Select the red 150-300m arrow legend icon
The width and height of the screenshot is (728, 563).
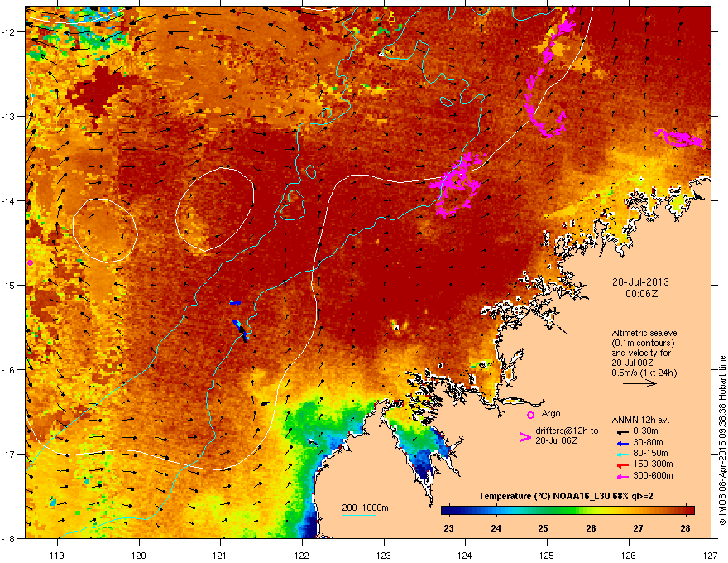coord(623,464)
